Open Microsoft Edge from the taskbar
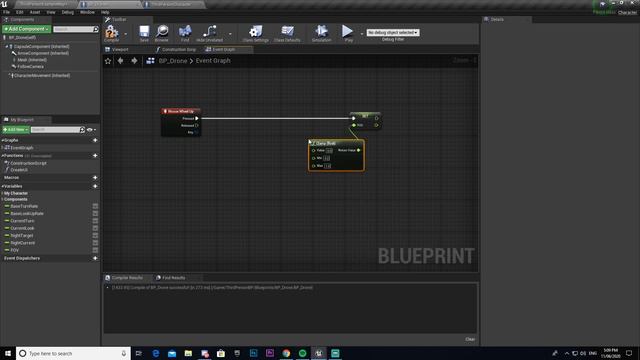 tap(156, 353)
